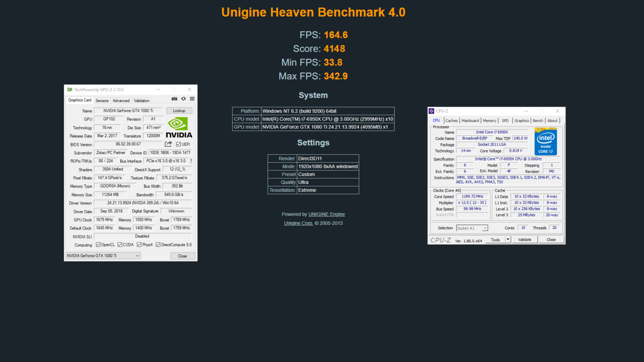Image resolution: width=644 pixels, height=362 pixels.
Task: Switch to the SPD tab
Action: pos(505,121)
